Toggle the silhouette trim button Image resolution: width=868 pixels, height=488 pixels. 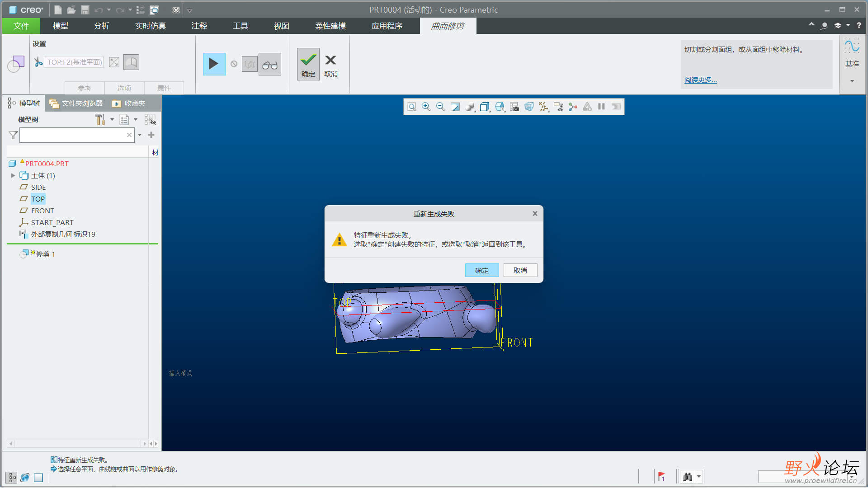pyautogui.click(x=131, y=62)
